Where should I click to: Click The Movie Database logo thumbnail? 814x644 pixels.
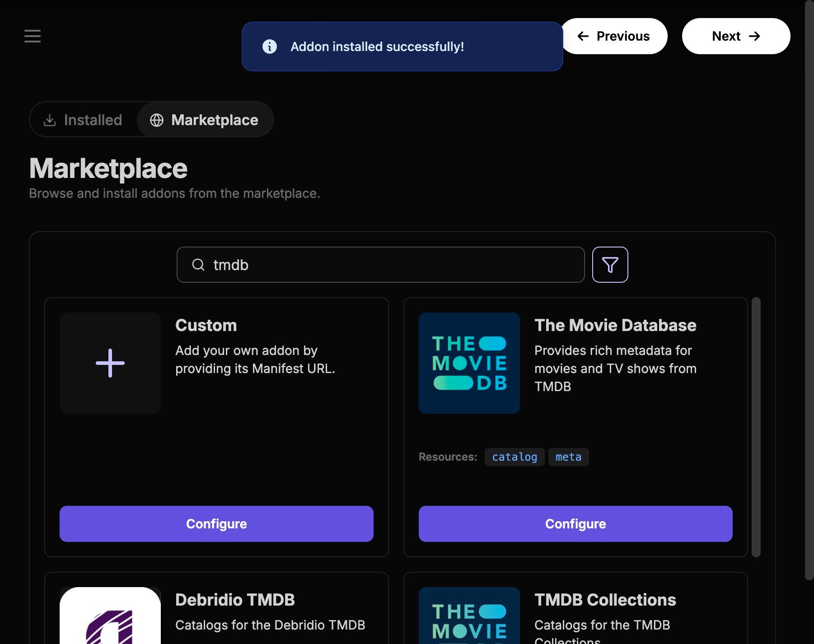pyautogui.click(x=469, y=363)
